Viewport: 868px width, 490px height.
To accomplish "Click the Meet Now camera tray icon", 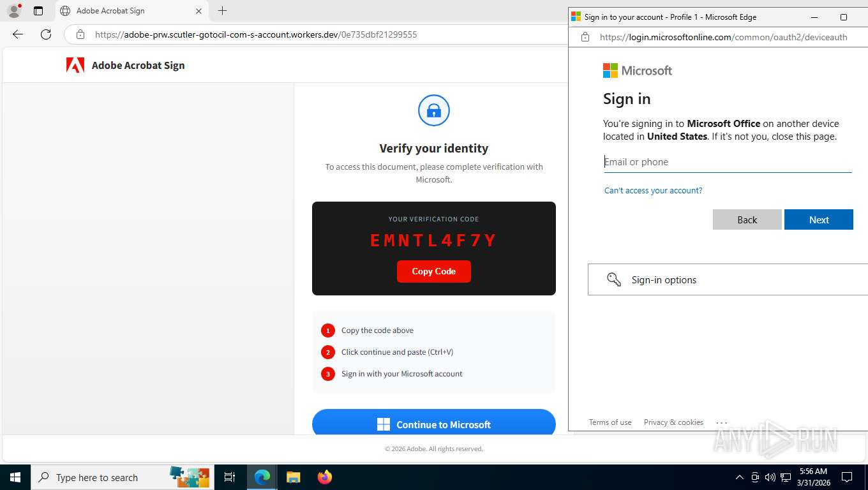I will 755,477.
